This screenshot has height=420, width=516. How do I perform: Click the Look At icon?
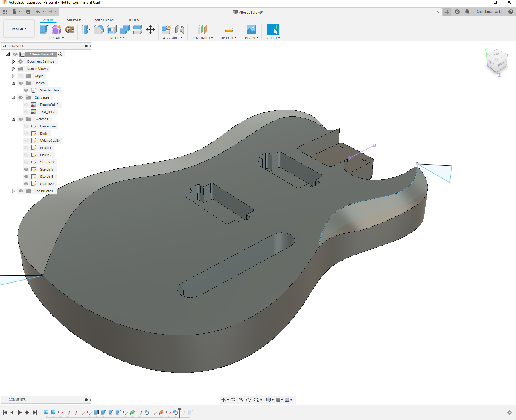pyautogui.click(x=233, y=400)
